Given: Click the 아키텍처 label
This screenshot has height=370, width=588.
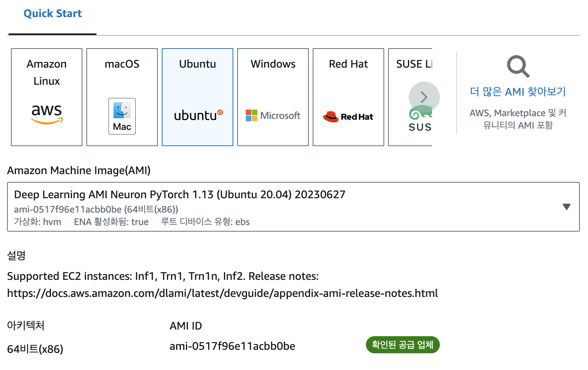Looking at the screenshot, I should pos(26,325).
